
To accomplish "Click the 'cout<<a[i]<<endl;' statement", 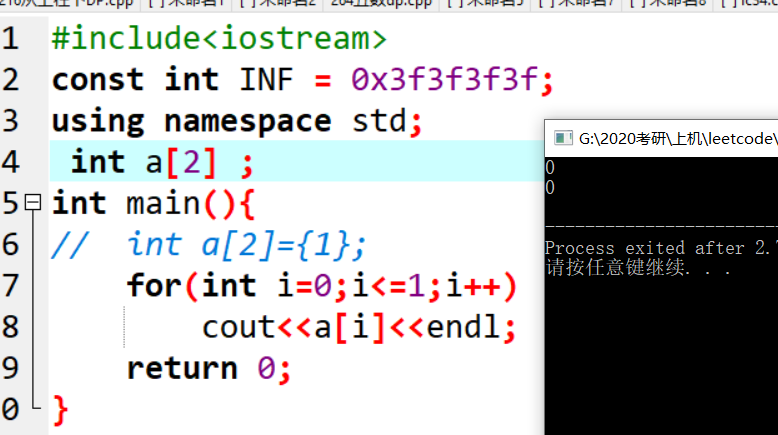I will tap(359, 327).
